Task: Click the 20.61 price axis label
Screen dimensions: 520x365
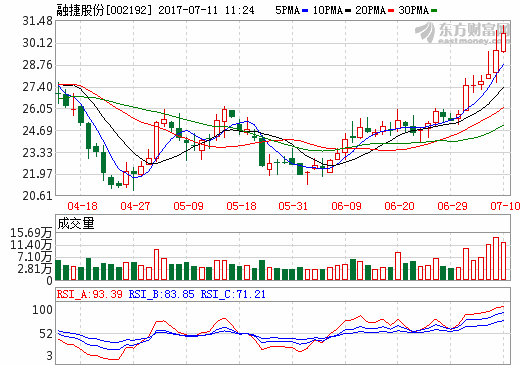Action: coord(38,196)
